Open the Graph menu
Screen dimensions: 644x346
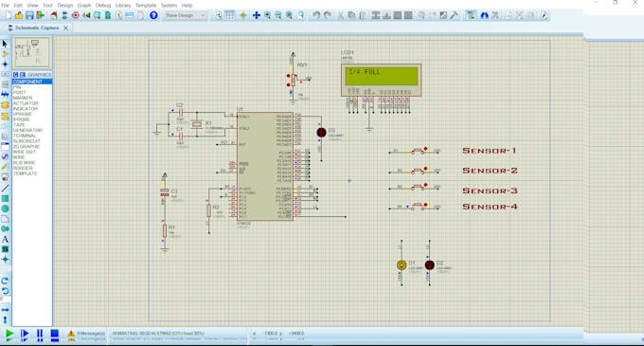[84, 6]
